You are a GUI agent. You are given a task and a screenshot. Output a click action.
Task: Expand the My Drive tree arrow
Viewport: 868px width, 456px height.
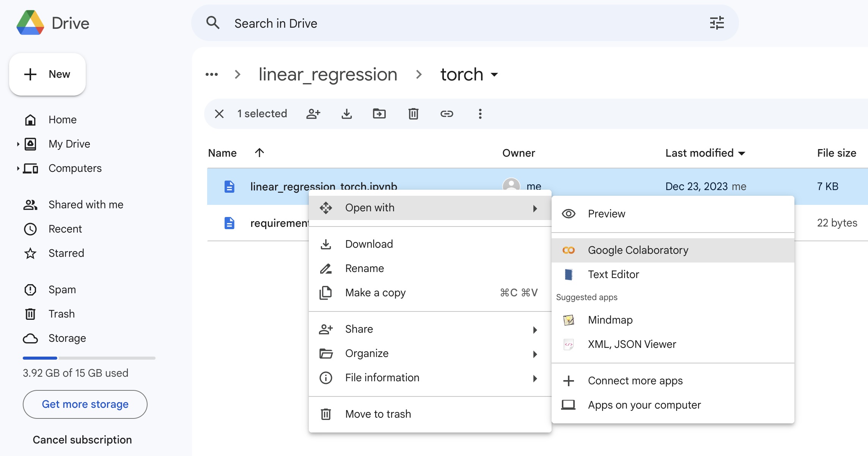18,144
